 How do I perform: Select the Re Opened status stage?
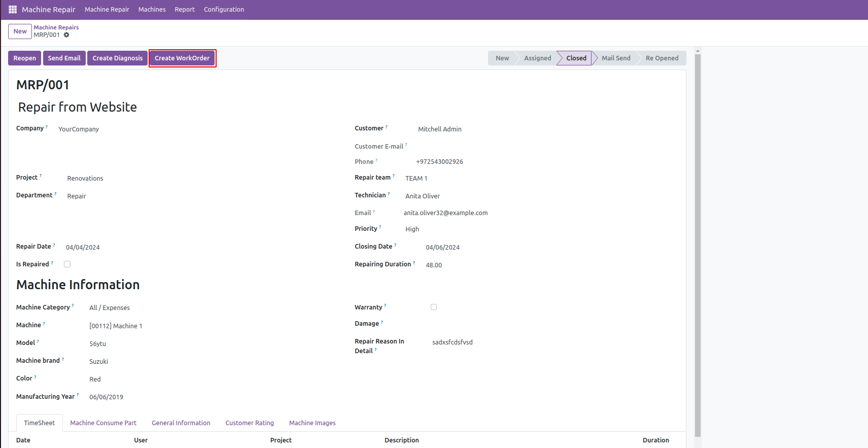(662, 58)
